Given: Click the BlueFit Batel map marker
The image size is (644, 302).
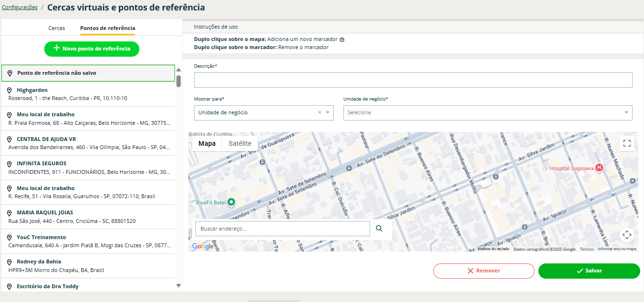Looking at the screenshot, I should click(x=231, y=202).
